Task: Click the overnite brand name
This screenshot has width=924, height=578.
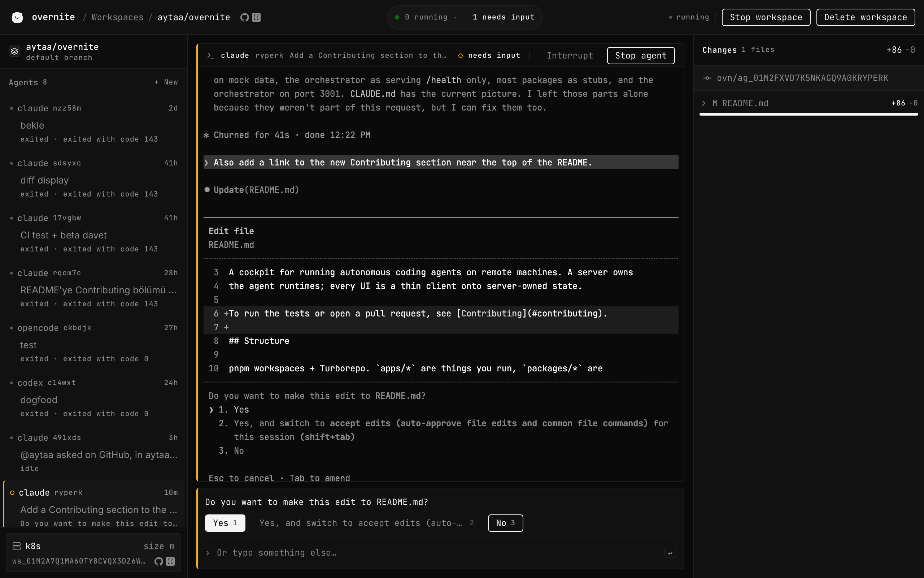Action: (x=53, y=17)
